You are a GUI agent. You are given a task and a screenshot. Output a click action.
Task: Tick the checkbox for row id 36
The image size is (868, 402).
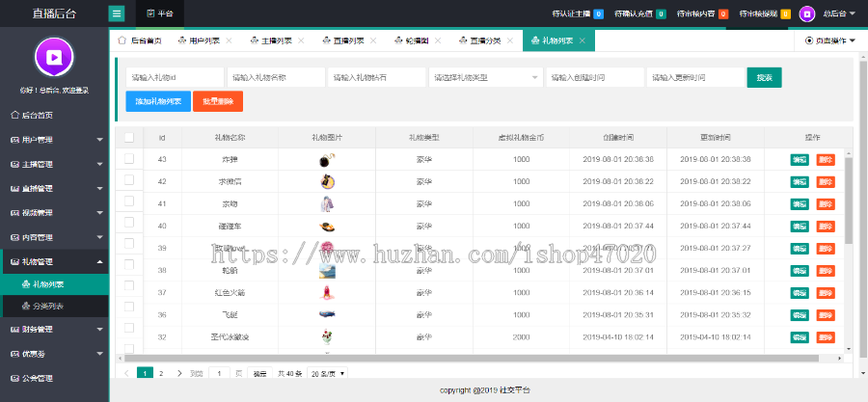tap(129, 307)
